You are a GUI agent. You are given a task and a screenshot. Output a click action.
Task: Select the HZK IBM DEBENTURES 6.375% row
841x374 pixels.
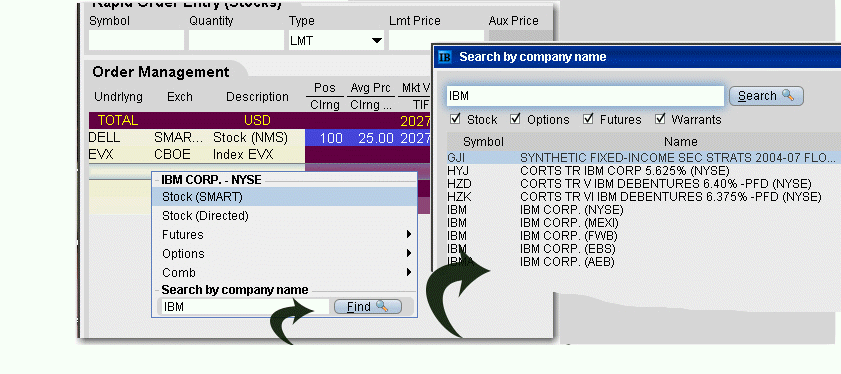[x=644, y=197]
